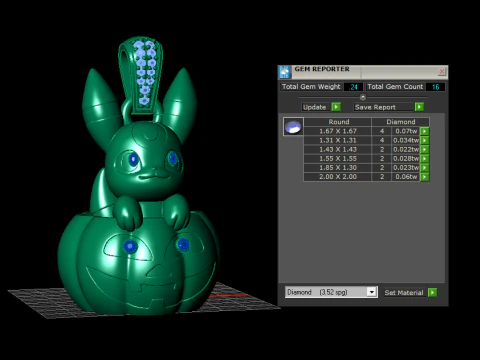
Task: Close the Gem Reporter window
Action: 442,71
